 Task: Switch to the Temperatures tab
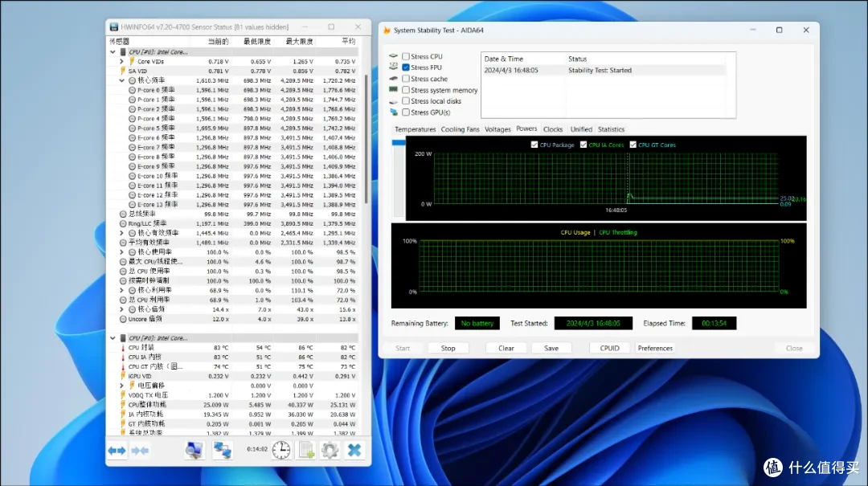point(416,129)
